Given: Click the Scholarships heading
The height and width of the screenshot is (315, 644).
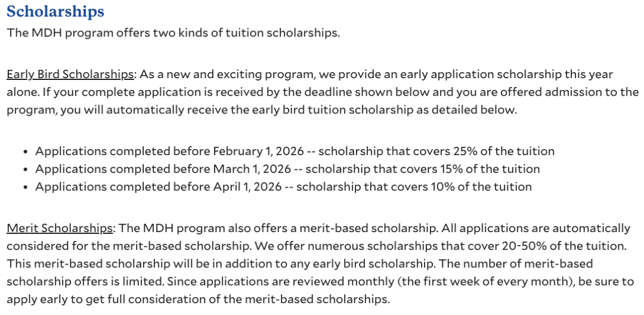Looking at the screenshot, I should (x=55, y=11).
